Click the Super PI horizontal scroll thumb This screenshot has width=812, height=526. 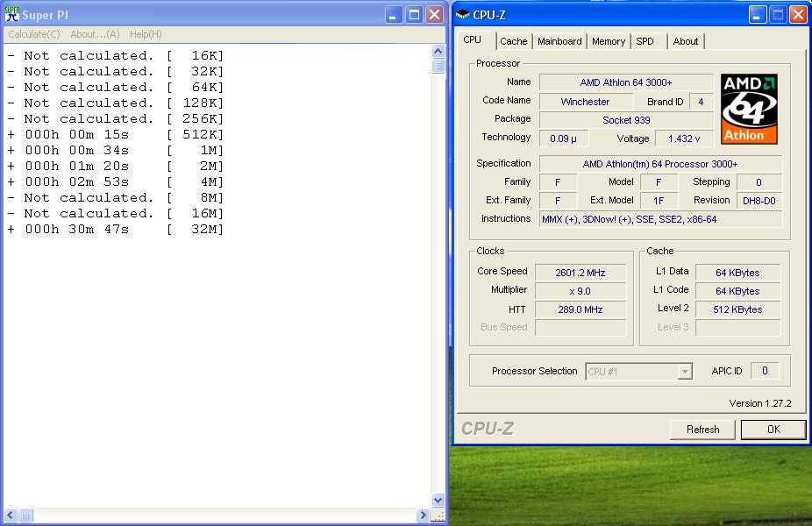[x=25, y=515]
